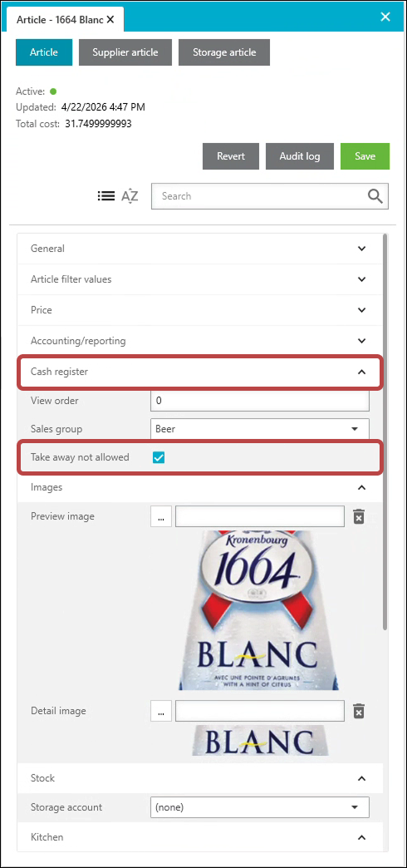This screenshot has width=407, height=868.
Task: Delete the Detail image with trash icon
Action: [359, 712]
